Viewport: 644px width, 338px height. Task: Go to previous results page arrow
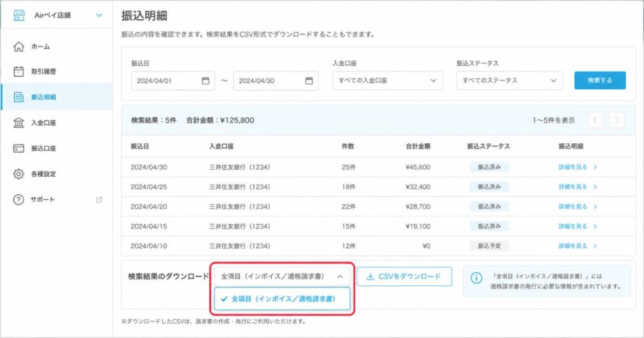point(595,120)
